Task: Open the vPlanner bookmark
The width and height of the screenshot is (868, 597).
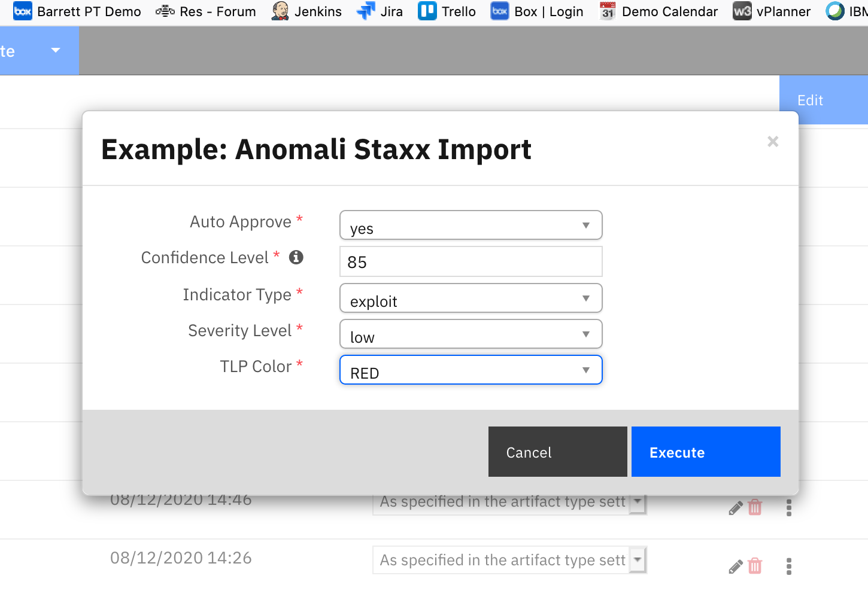Action: click(x=772, y=11)
